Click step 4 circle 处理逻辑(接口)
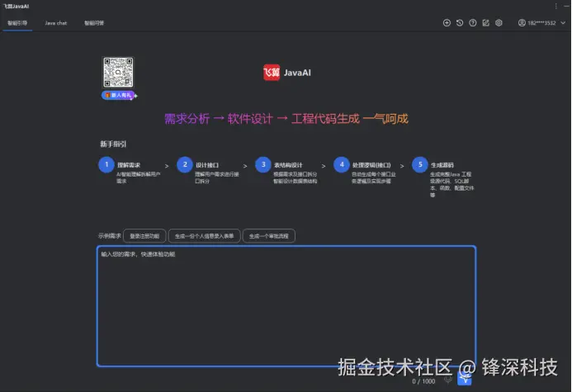The image size is (572, 392). [x=342, y=165]
